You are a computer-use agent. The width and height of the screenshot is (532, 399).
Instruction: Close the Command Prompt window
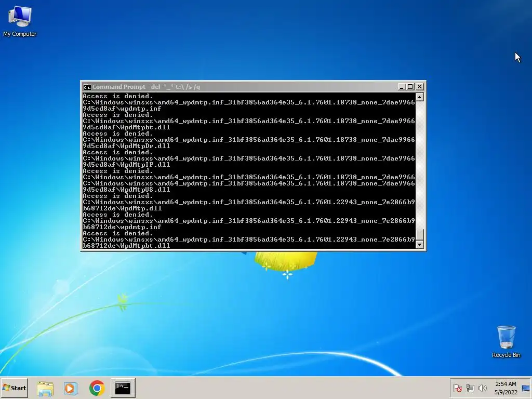420,87
